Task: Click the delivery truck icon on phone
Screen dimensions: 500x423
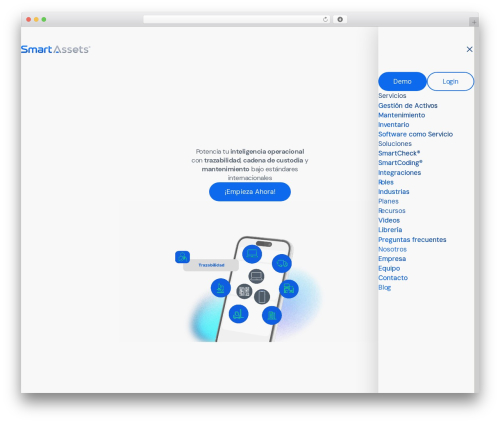Action: 282,264
